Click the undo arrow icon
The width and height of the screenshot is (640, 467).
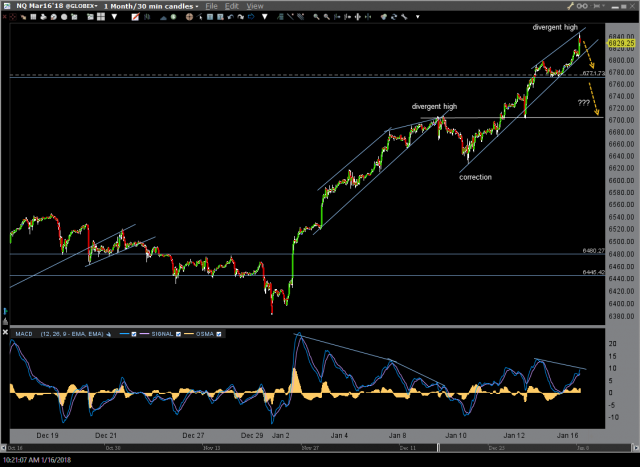(x=230, y=17)
